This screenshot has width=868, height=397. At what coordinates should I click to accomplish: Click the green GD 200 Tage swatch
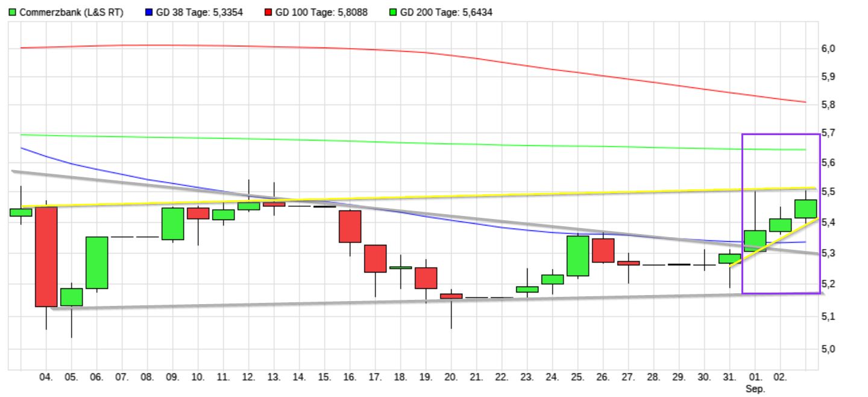(x=392, y=12)
